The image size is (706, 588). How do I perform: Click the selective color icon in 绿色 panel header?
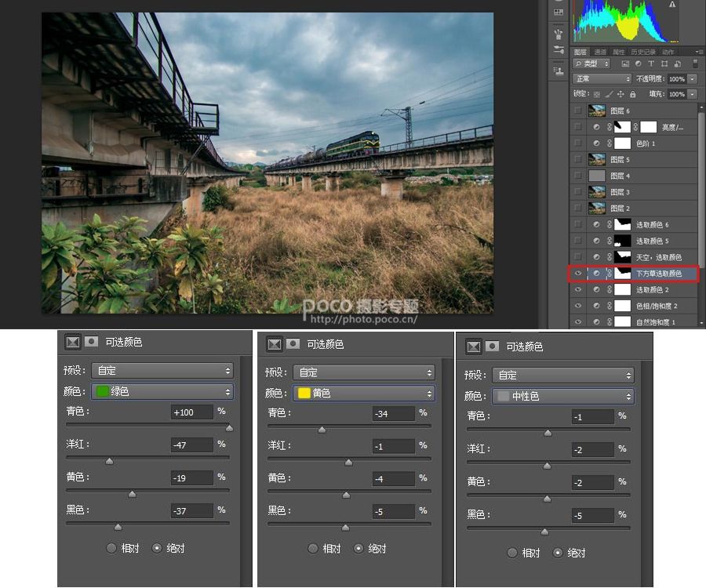(73, 342)
